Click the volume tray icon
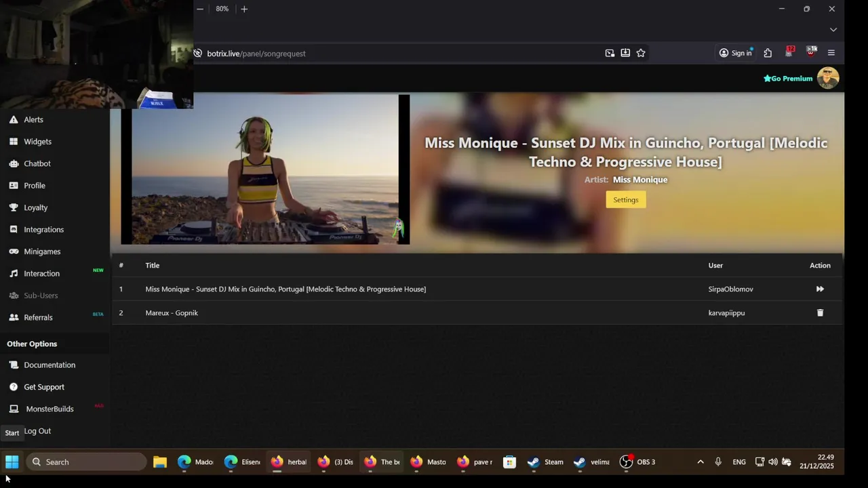The width and height of the screenshot is (868, 488). 773,462
